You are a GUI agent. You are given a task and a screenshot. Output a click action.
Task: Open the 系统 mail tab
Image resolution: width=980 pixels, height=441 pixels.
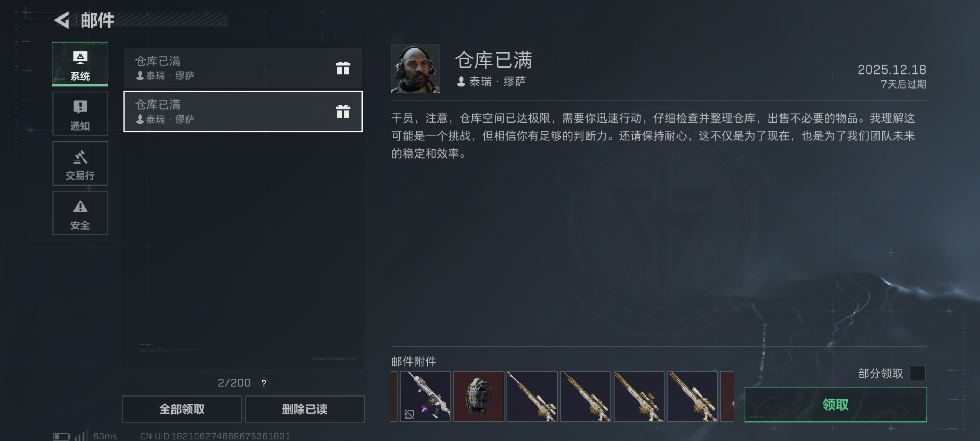(x=80, y=64)
